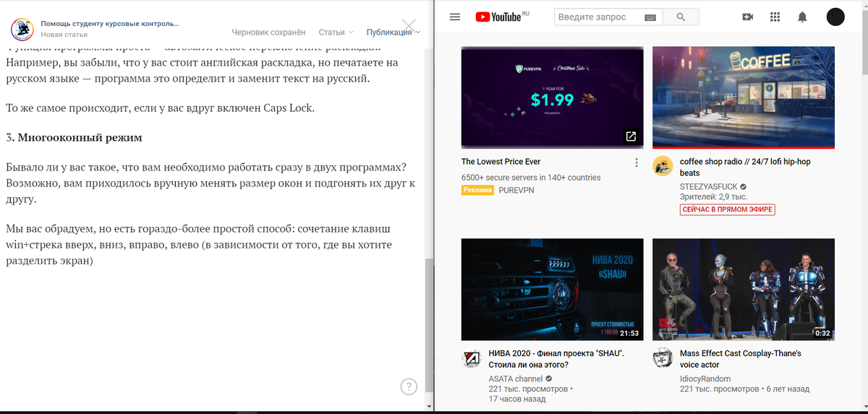Image resolution: width=868 pixels, height=414 pixels.
Task: Play the coffee shop radio thumbnail
Action: (x=744, y=97)
